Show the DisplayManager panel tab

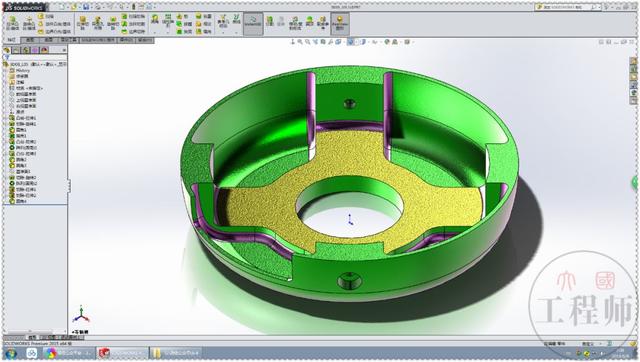point(44,50)
